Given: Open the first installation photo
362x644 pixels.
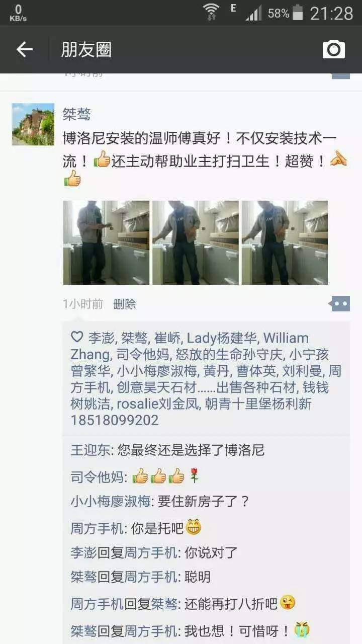Looking at the screenshot, I should [106, 243].
